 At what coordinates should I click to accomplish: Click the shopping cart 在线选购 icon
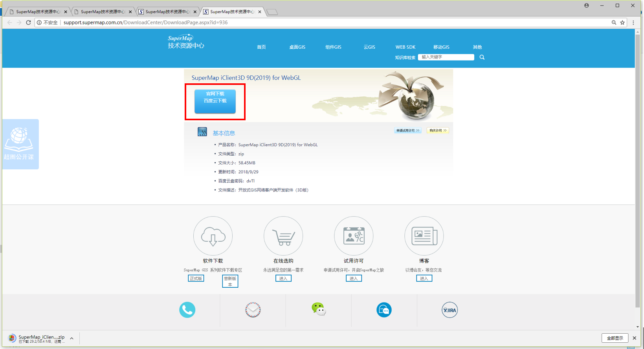tap(283, 236)
